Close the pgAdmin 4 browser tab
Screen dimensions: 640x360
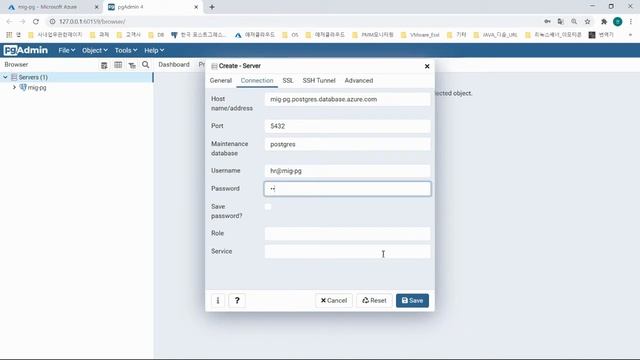click(196, 7)
